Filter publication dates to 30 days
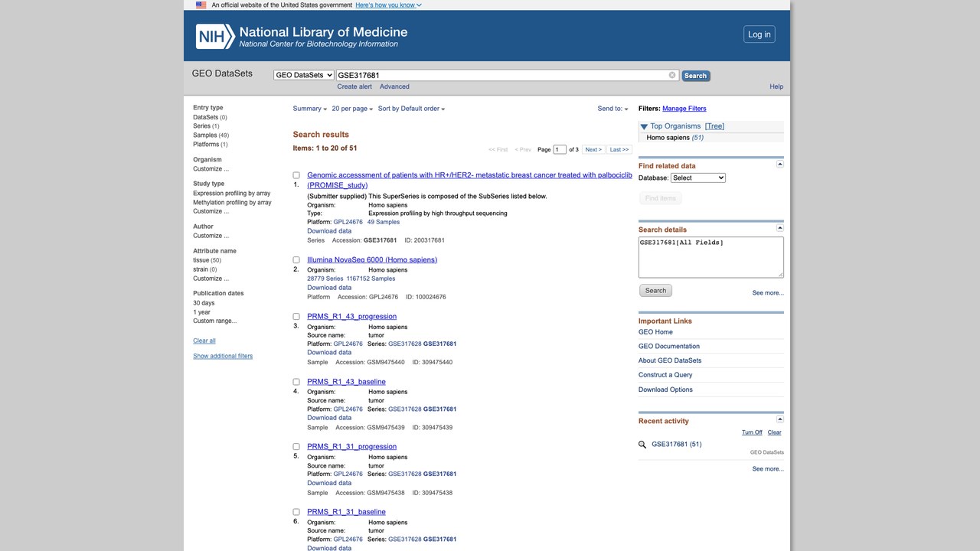980x551 pixels. 204,303
